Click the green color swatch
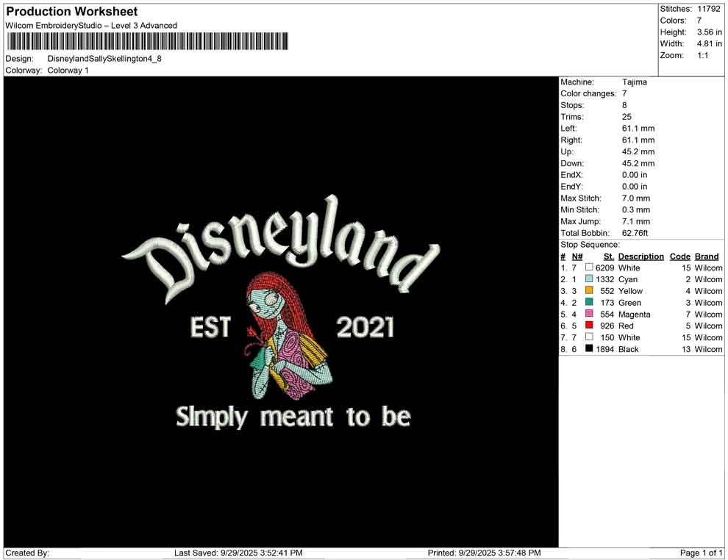Image resolution: width=728 pixels, height=560 pixels. point(589,302)
